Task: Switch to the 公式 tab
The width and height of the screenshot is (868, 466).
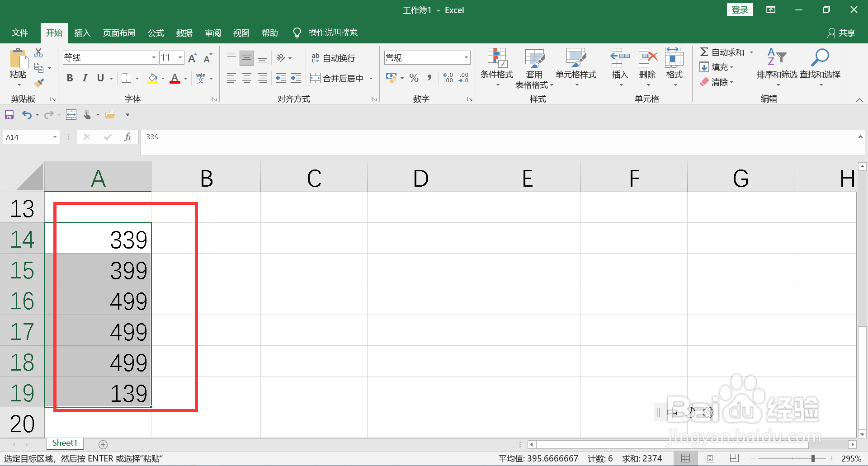Action: (x=156, y=33)
